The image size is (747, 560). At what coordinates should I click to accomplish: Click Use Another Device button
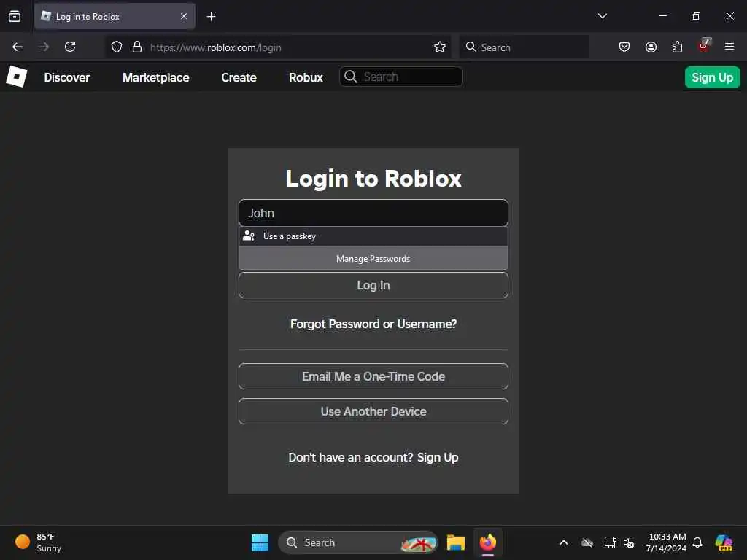[373, 411]
